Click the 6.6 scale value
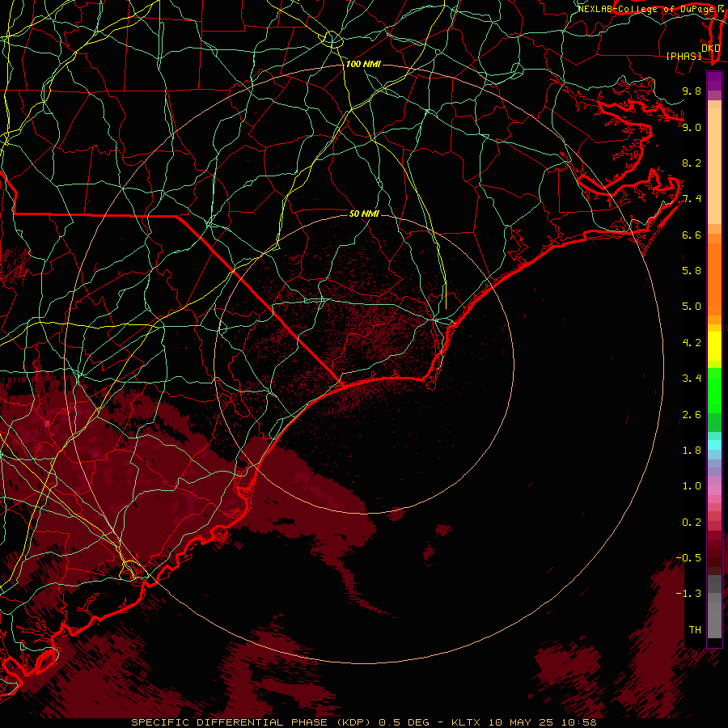 (692, 235)
